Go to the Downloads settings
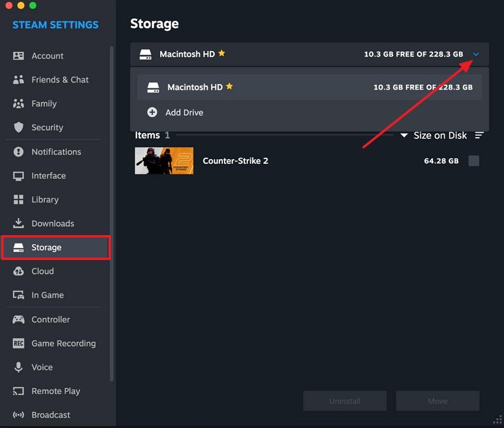The image size is (504, 428). tap(56, 223)
